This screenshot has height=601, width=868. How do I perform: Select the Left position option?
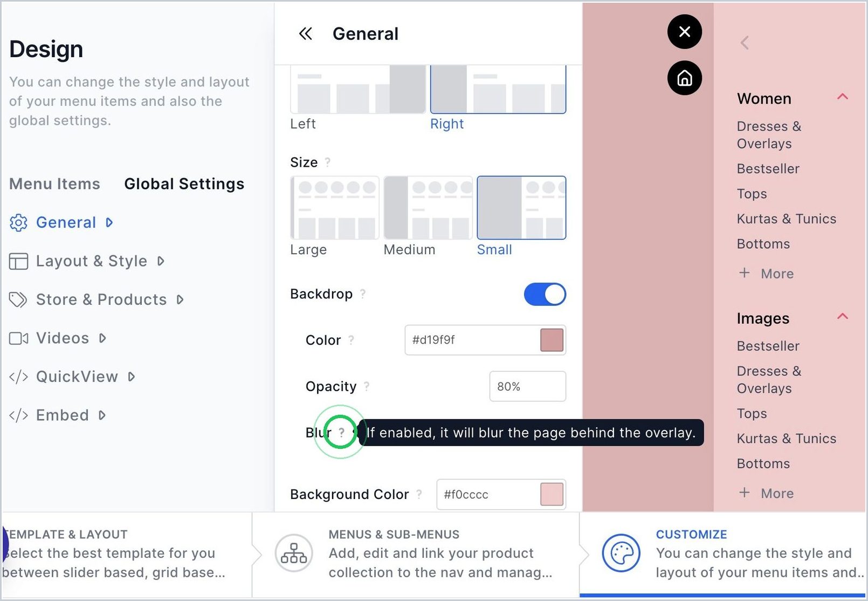(358, 97)
